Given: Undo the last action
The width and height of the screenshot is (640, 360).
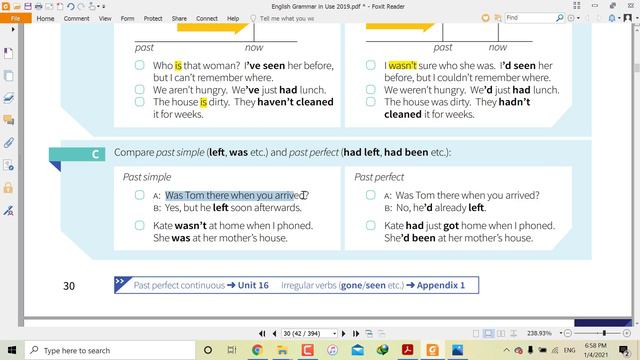Looking at the screenshot, I should click(x=70, y=6).
